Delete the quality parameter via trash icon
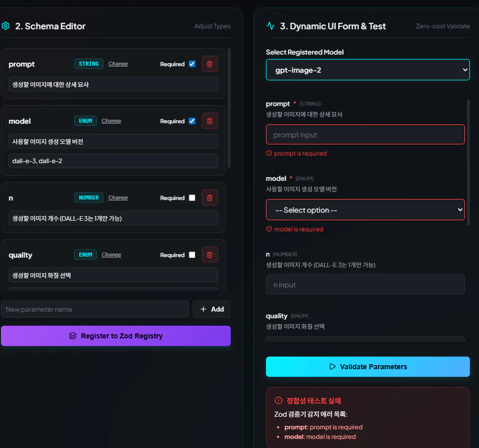Screen dimensions: 479x448 pos(210,255)
